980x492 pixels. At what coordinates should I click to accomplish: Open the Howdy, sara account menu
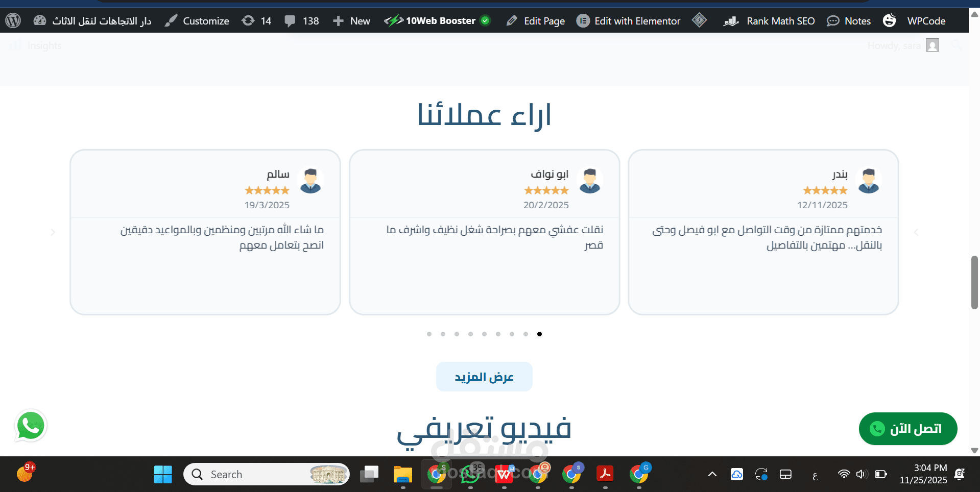pyautogui.click(x=903, y=45)
